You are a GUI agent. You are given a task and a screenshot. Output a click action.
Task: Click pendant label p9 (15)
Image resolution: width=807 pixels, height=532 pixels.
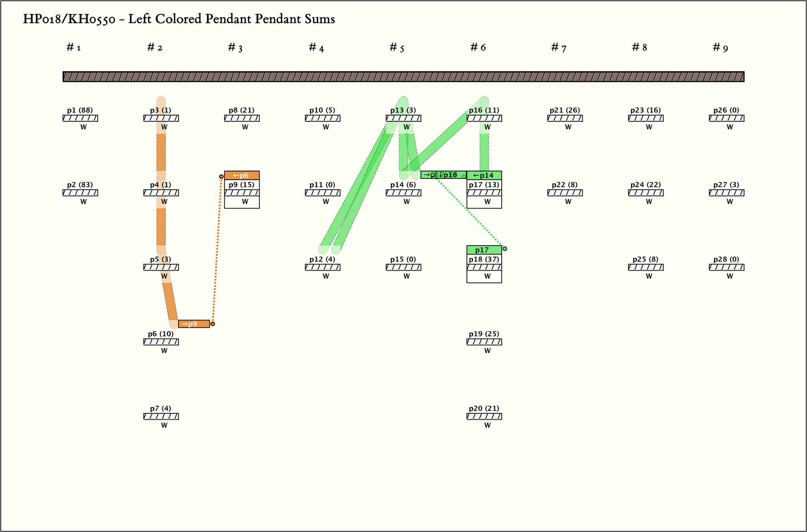click(x=242, y=185)
